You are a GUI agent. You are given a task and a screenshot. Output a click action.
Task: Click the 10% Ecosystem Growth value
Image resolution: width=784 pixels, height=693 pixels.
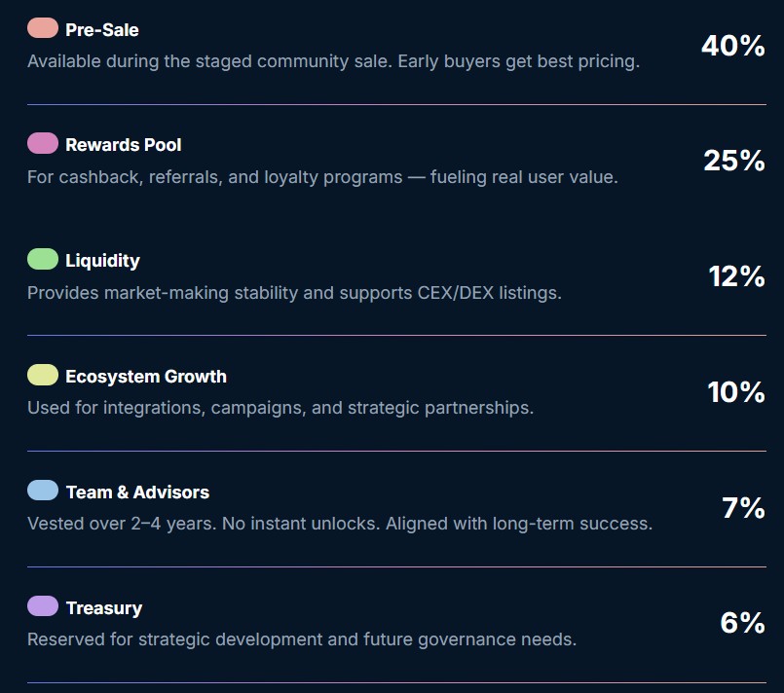tap(736, 392)
